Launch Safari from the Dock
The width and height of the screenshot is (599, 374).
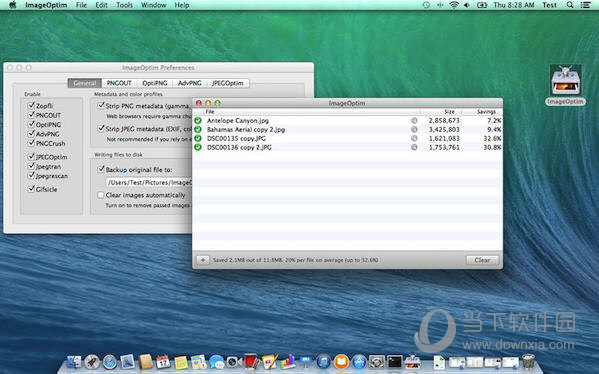coord(110,361)
